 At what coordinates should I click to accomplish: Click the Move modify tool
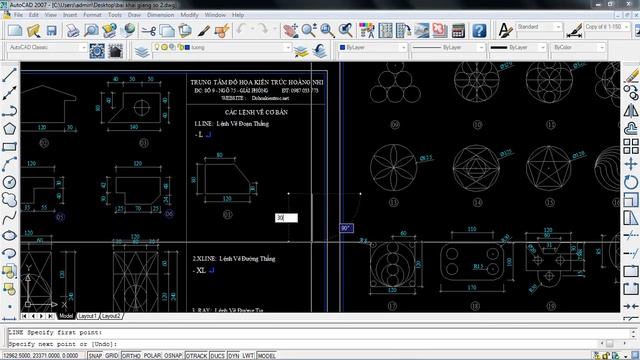631,164
